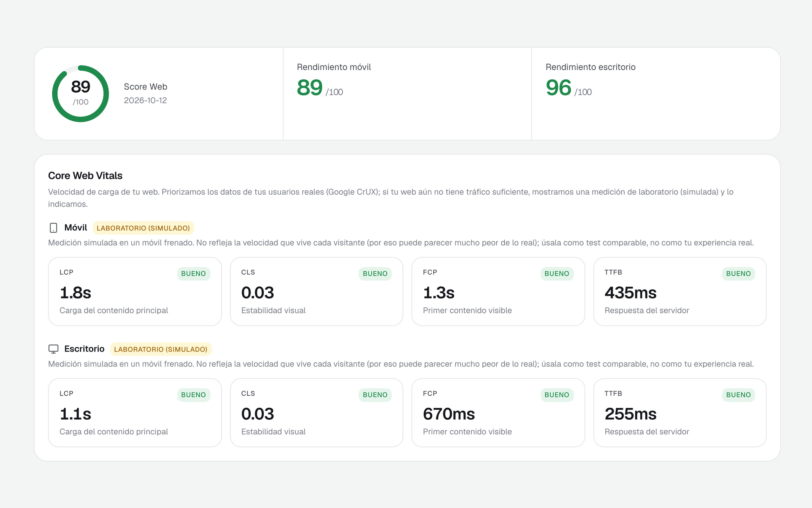
Task: Click the Móvil LABORATORIO (SIMULADO) badge
Action: [143, 228]
